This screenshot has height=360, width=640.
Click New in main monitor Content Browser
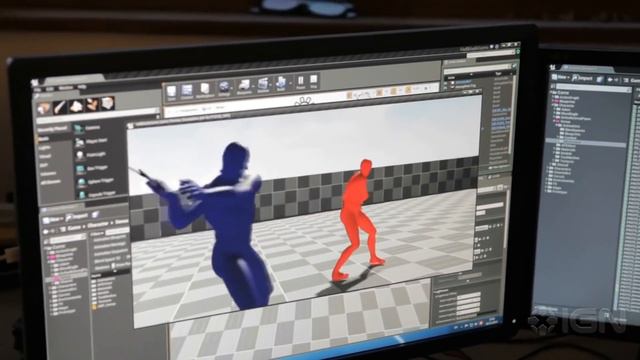click(x=53, y=220)
